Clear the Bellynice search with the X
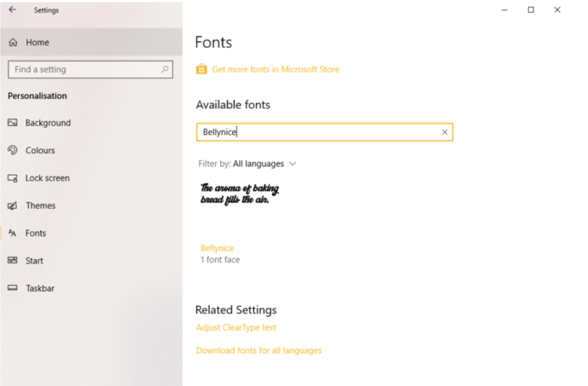588x386 pixels. (x=445, y=132)
